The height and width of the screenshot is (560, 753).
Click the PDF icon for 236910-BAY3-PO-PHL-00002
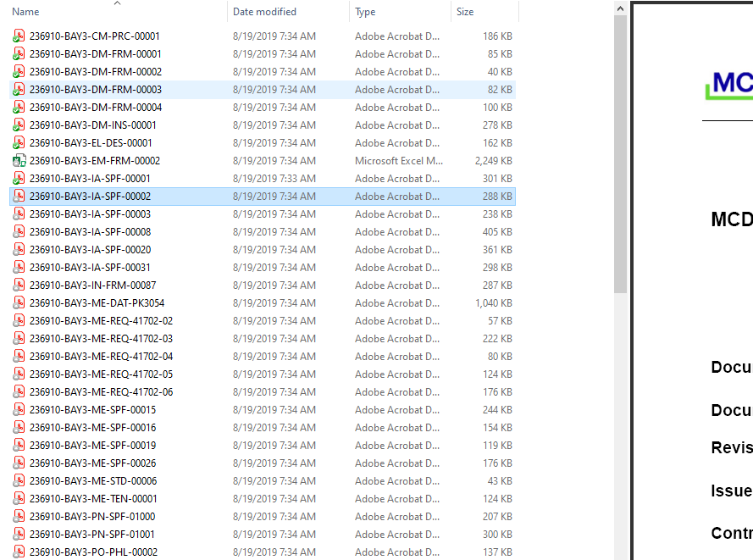19,552
